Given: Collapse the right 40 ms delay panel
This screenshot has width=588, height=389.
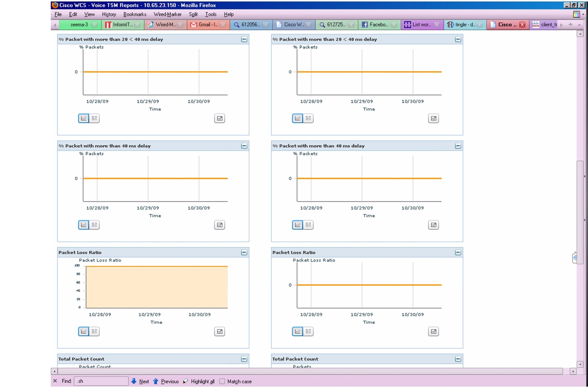Looking at the screenshot, I should 458,146.
